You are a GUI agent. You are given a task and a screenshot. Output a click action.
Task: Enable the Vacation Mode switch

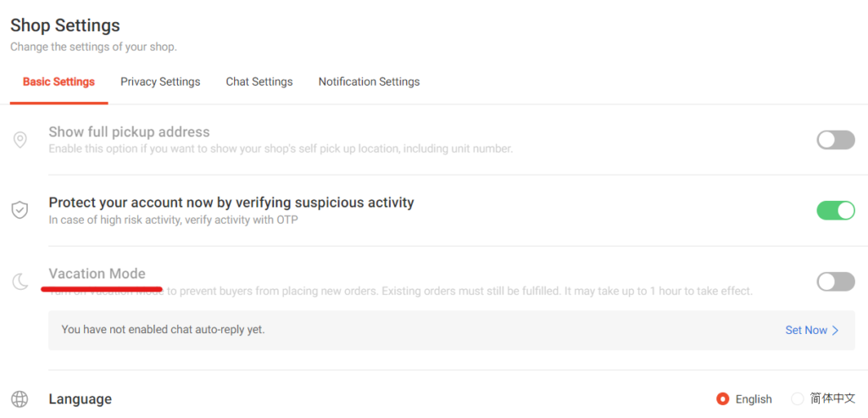click(x=835, y=281)
